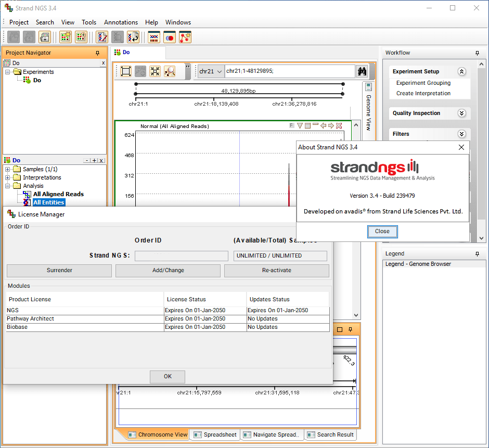Click the DNA annotation edit icon with pencil
489x448 pixels.
point(101,37)
